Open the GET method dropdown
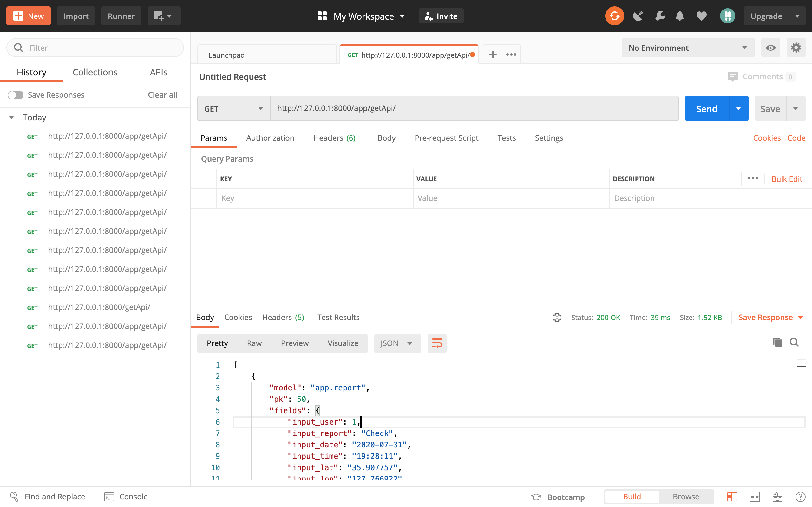 click(233, 109)
